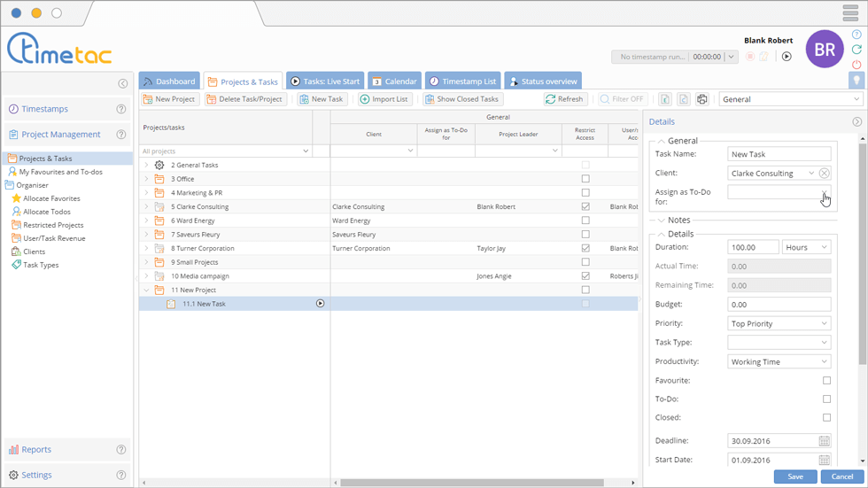Screen dimensions: 868x488
Task: Click Show Closed Tasks button
Action: pyautogui.click(x=462, y=99)
